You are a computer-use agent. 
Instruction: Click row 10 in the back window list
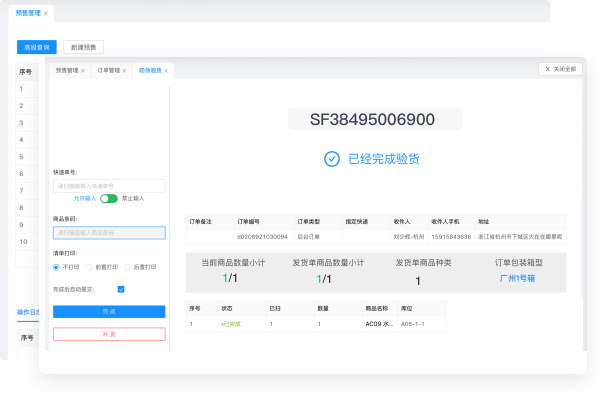point(27,242)
